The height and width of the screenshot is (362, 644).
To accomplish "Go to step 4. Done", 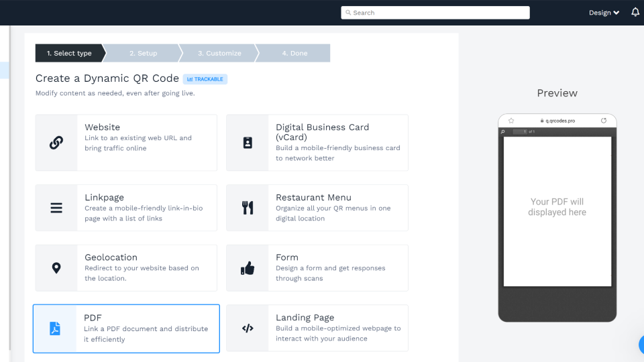I will point(294,53).
